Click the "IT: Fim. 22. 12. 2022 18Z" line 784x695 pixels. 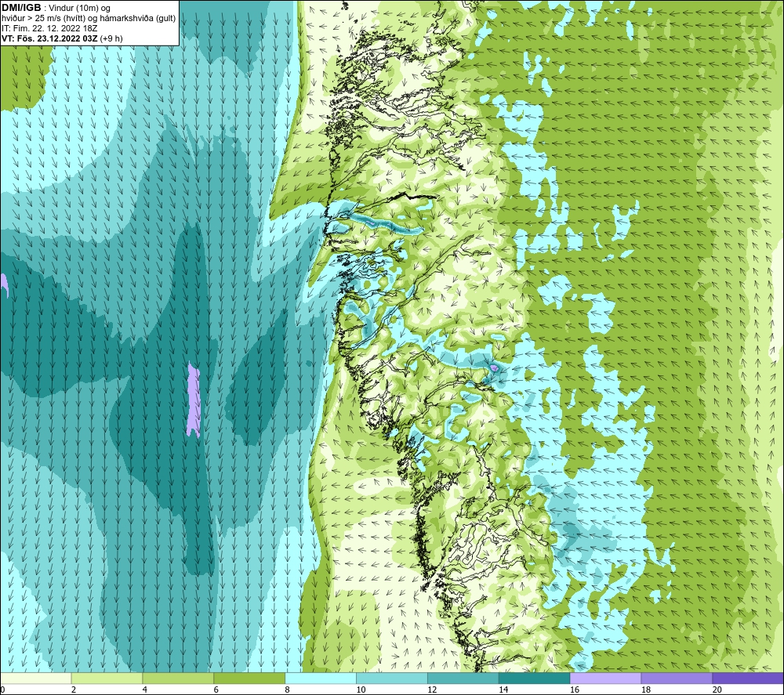pos(49,28)
